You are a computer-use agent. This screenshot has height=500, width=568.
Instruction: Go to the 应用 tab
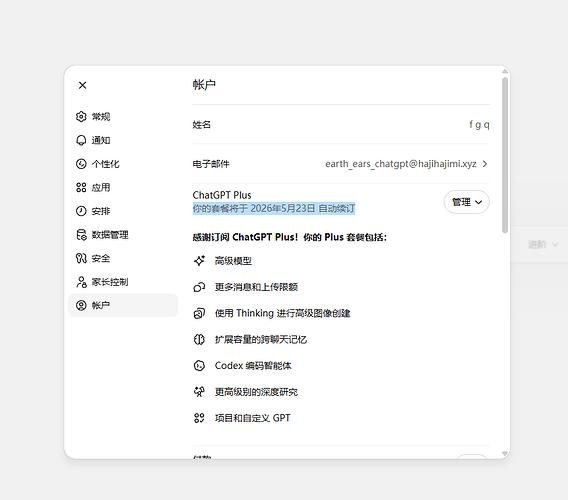[123, 187]
